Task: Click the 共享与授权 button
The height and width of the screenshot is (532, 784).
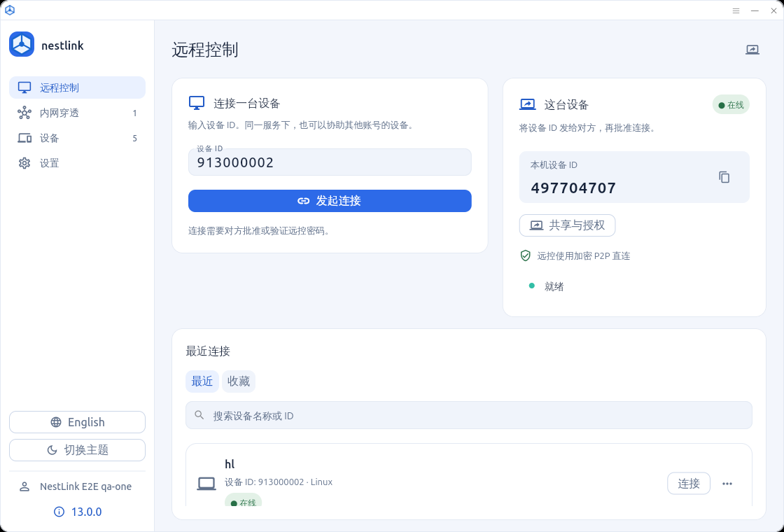Action: click(x=567, y=225)
